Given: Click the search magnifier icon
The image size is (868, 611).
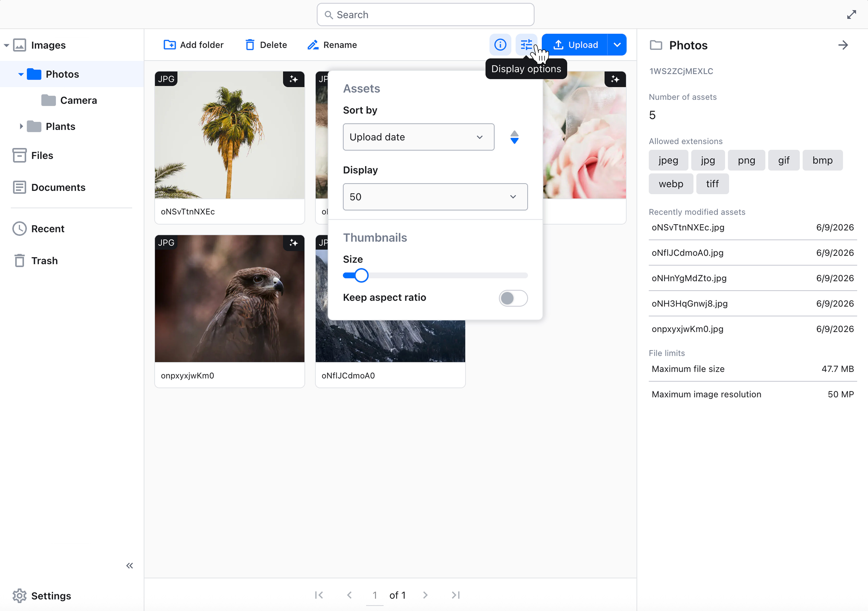Looking at the screenshot, I should pos(329,15).
